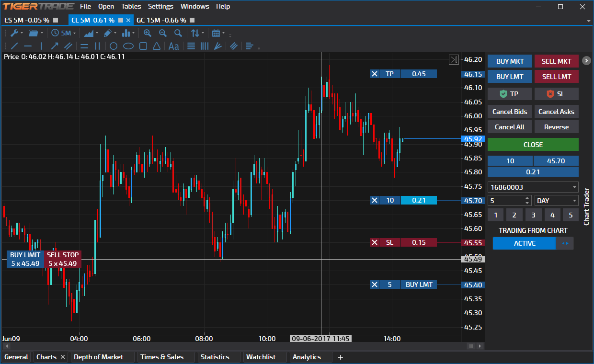The width and height of the screenshot is (594, 364).
Task: Open the DAY order duration dropdown
Action: pyautogui.click(x=556, y=200)
